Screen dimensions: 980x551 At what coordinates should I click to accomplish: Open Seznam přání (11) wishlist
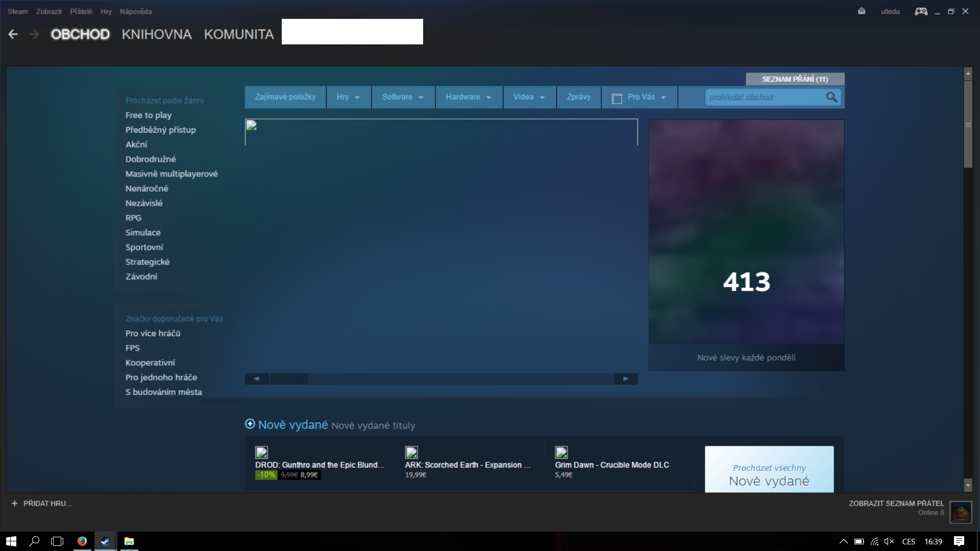tap(795, 79)
